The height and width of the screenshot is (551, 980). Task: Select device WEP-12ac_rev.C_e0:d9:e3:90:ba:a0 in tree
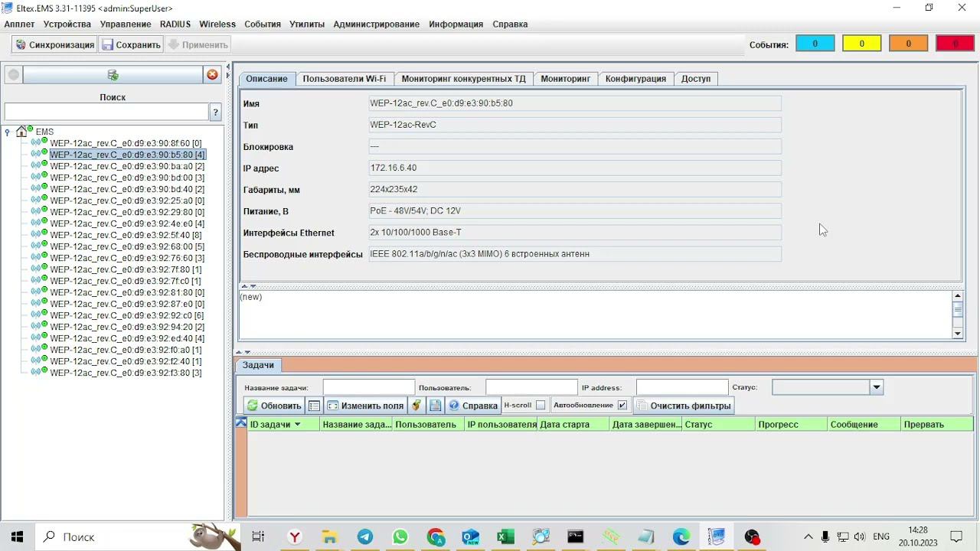click(127, 166)
